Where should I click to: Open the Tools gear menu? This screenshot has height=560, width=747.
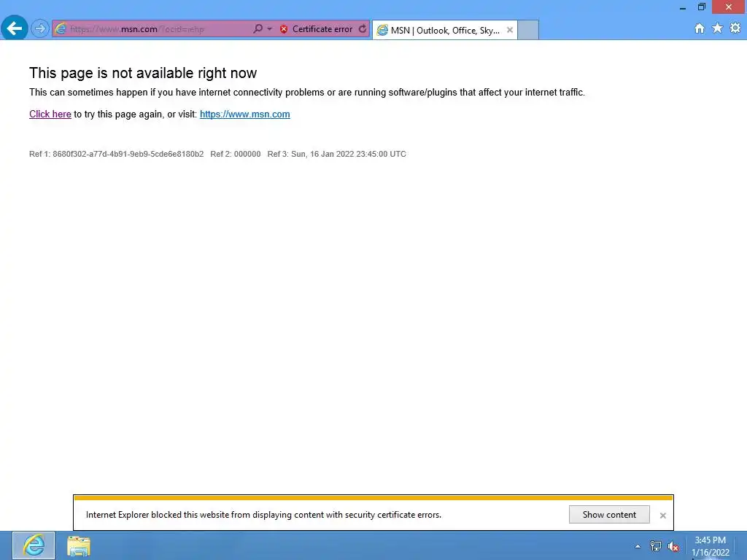tap(735, 28)
